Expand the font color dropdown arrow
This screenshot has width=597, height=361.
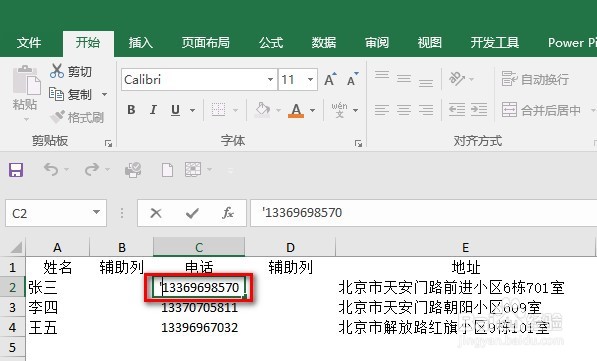coord(312,110)
